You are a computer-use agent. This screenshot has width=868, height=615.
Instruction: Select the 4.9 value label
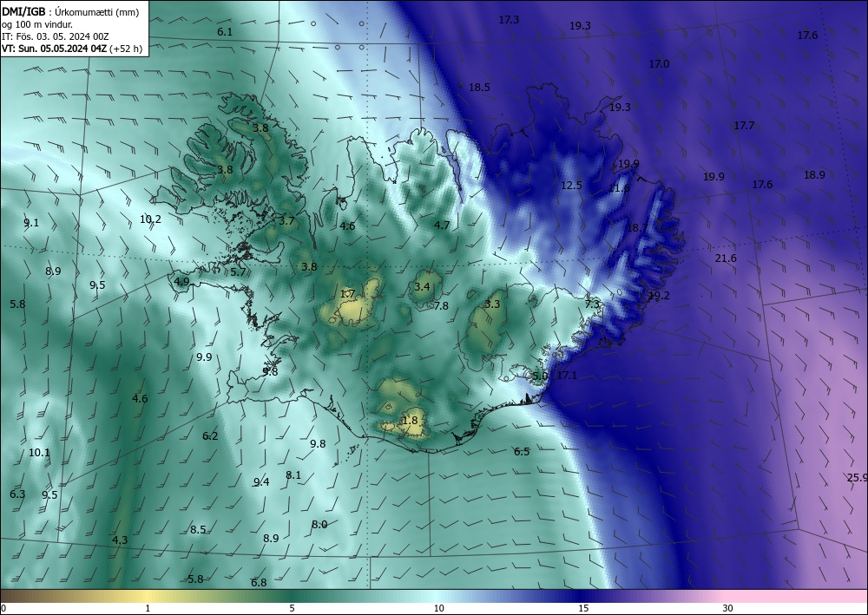coord(181,282)
